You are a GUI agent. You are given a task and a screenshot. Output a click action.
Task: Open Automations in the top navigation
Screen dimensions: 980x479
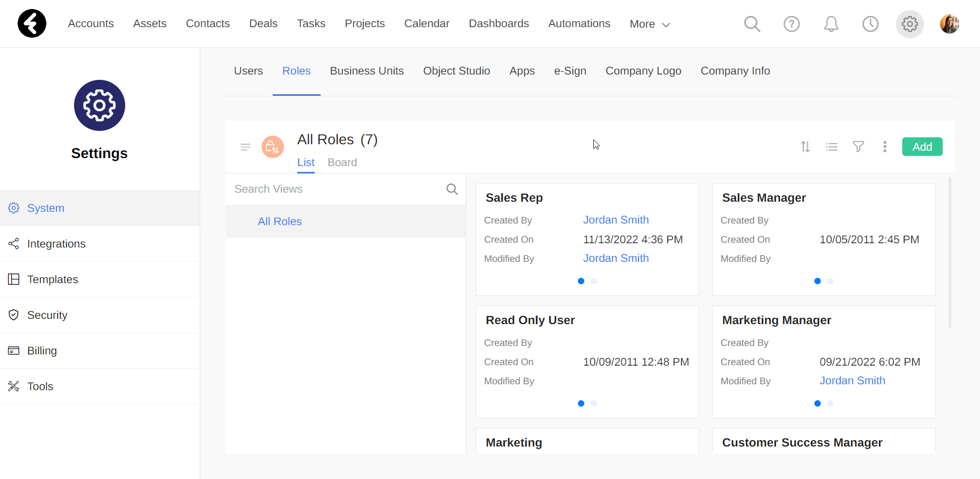click(579, 23)
